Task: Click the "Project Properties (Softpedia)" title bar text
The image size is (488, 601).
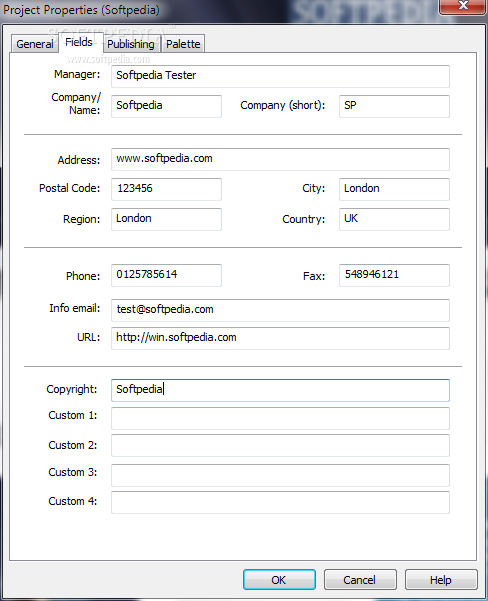Action: coord(81,10)
